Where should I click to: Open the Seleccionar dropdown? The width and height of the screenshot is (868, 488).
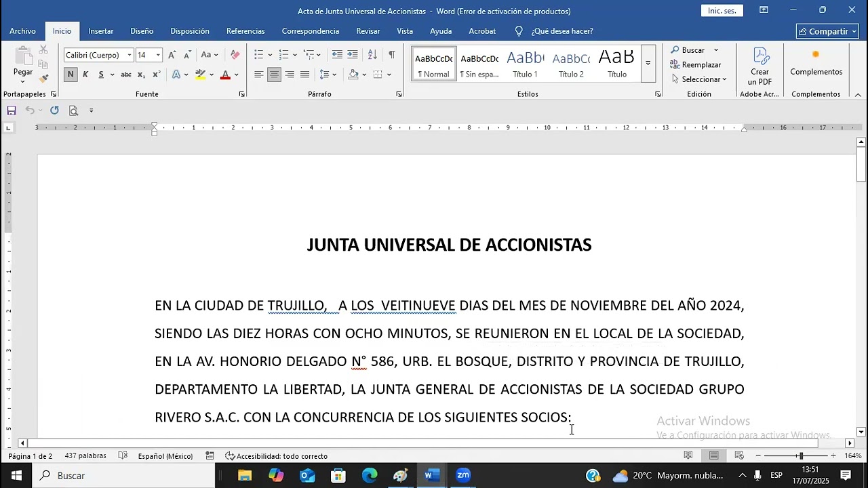tap(699, 79)
